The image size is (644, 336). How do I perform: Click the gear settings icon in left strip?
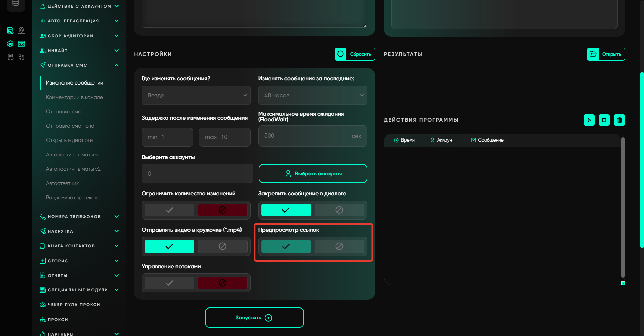coord(10,44)
